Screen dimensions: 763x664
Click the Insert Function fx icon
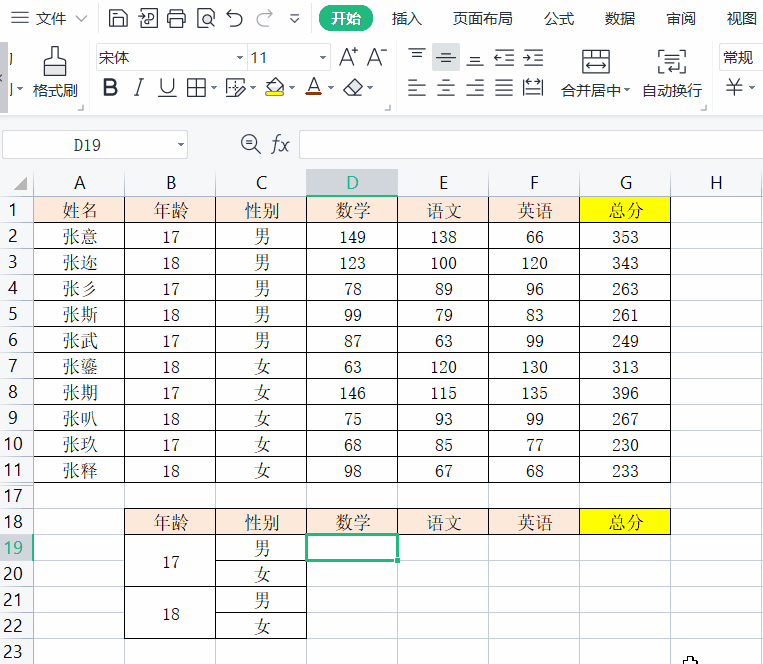click(x=280, y=145)
